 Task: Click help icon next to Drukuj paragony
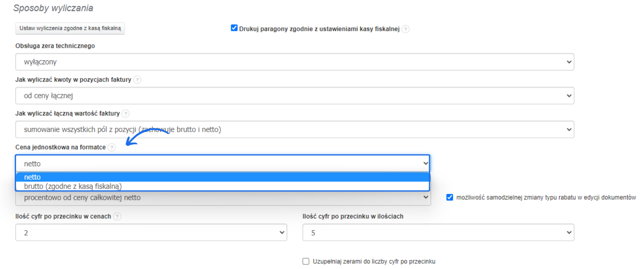pos(405,29)
